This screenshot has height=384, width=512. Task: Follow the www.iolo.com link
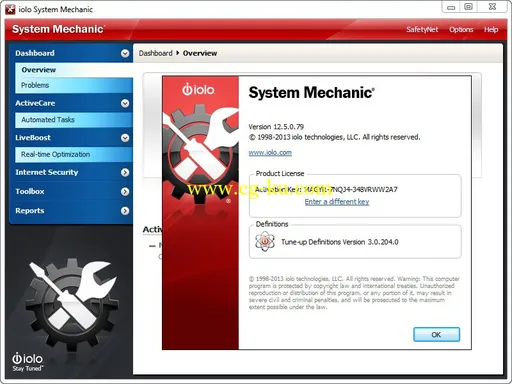[270, 153]
